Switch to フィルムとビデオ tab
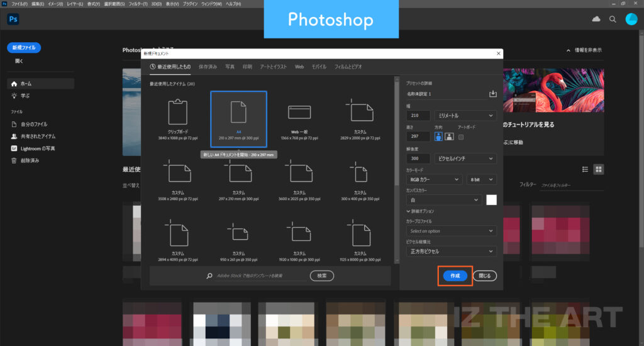644x346 pixels. tap(348, 67)
